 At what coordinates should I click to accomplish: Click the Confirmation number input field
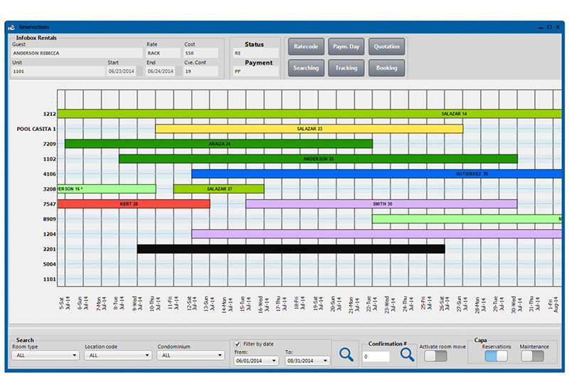pyautogui.click(x=376, y=356)
